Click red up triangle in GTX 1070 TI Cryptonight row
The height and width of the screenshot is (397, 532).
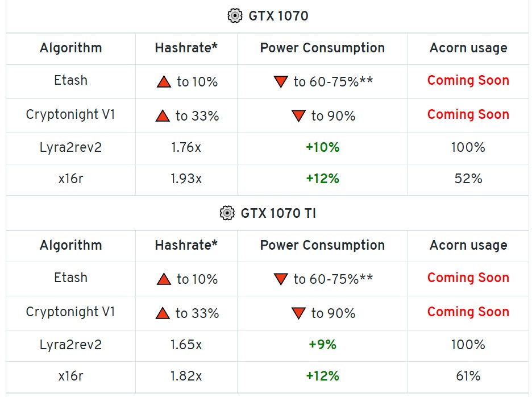[x=163, y=313]
